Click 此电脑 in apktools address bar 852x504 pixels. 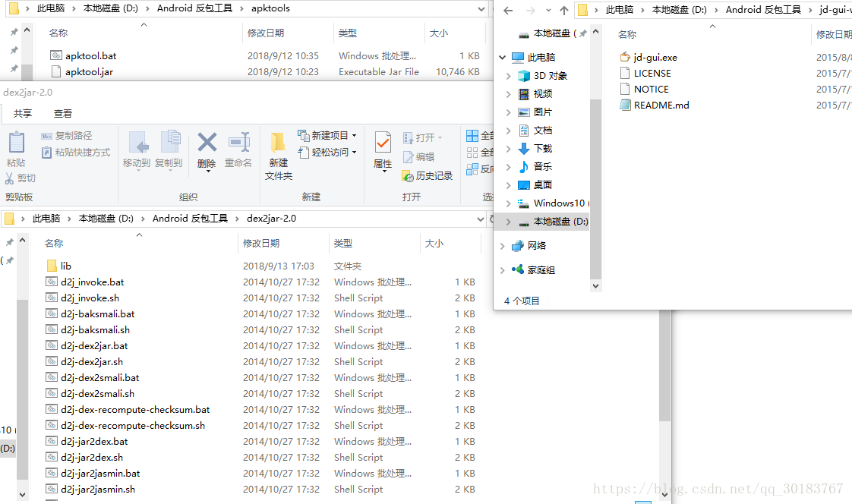click(x=51, y=8)
